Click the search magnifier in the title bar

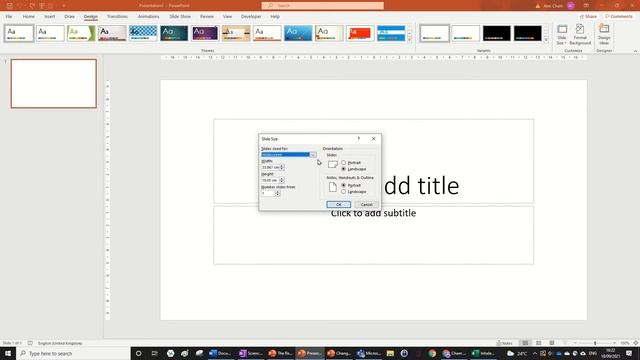pyautogui.click(x=270, y=6)
